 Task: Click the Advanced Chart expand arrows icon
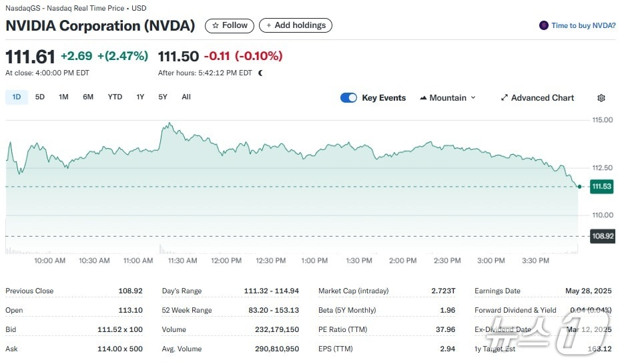(x=505, y=98)
